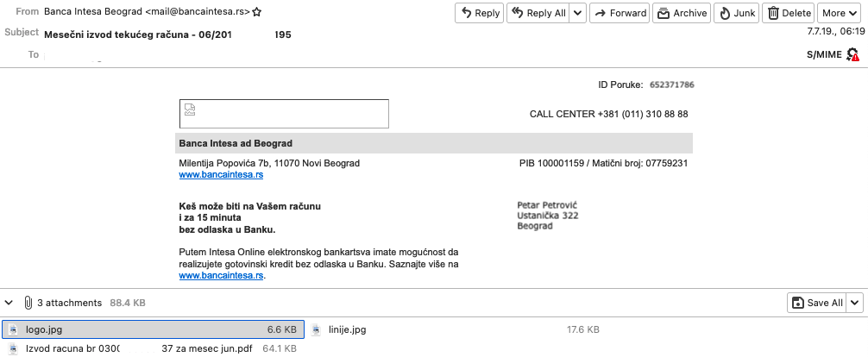The height and width of the screenshot is (357, 868).
Task: Click the S/MIME signature warning icon
Action: [853, 54]
